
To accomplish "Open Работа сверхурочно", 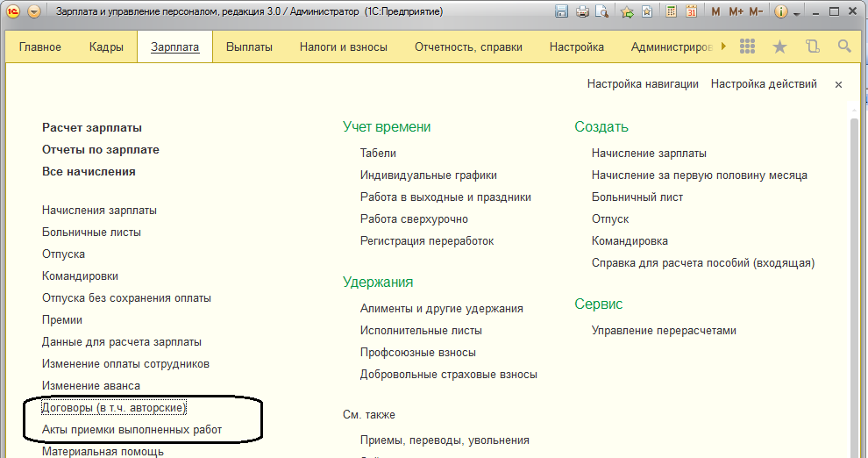I will [414, 219].
